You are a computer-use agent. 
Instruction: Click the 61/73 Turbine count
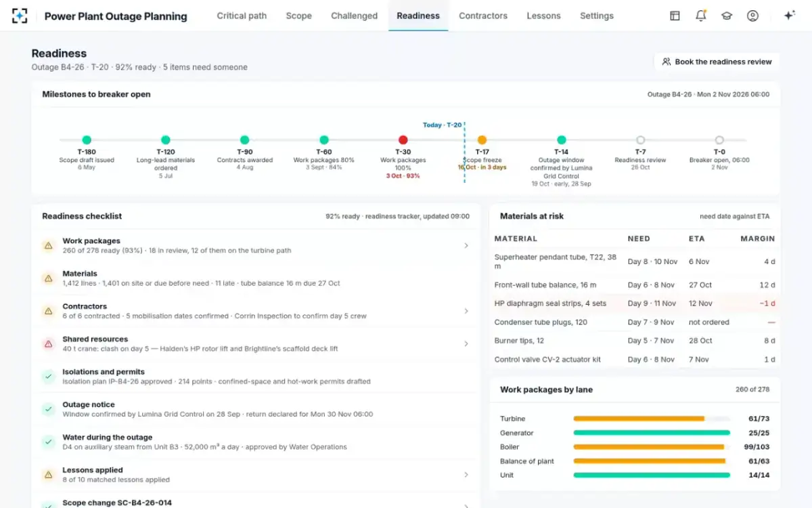(759, 419)
